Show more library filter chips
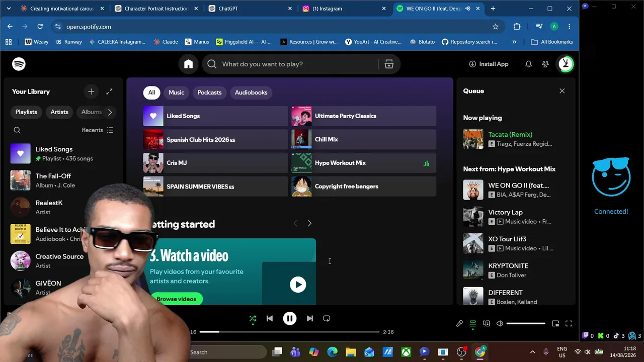Screen dimensions: 644x362 click(110, 112)
